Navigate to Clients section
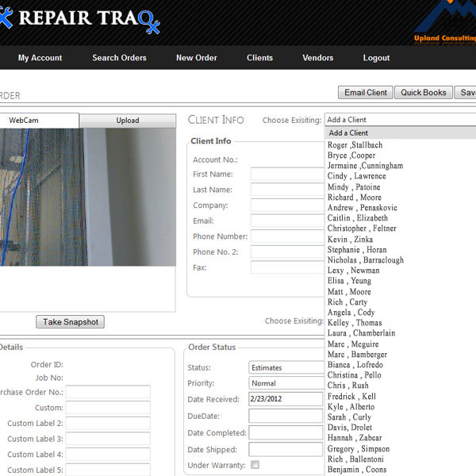This screenshot has height=476, width=476. pyautogui.click(x=259, y=58)
